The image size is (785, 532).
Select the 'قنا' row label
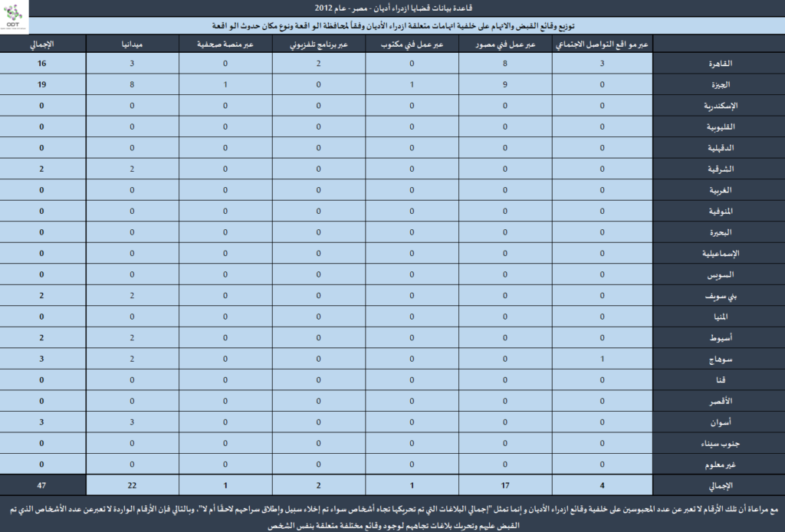coord(721,380)
